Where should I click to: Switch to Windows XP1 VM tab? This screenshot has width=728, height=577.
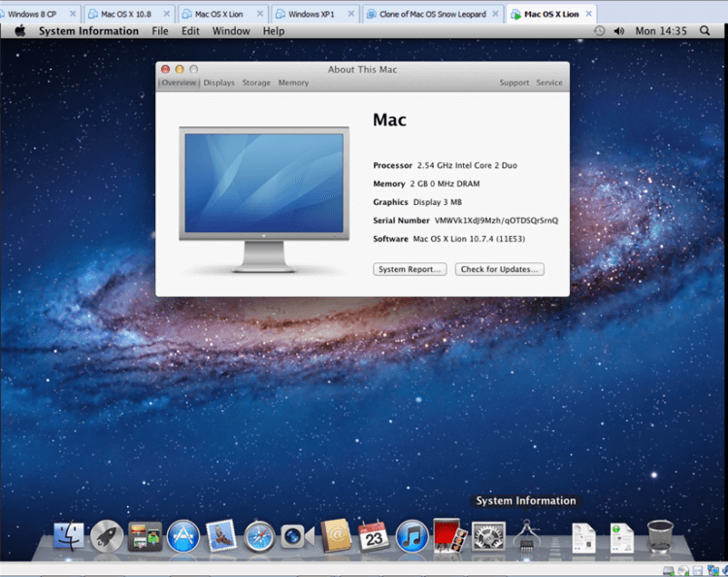pos(315,14)
